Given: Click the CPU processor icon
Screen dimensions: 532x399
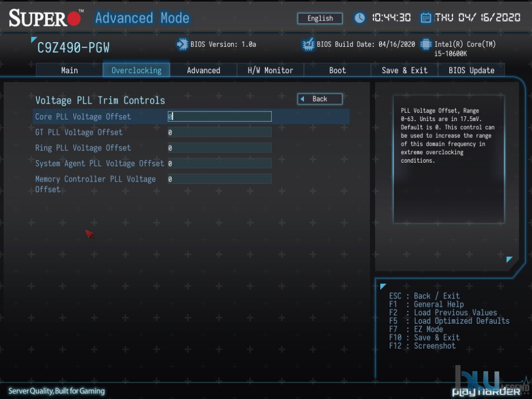Looking at the screenshot, I should tap(426, 44).
